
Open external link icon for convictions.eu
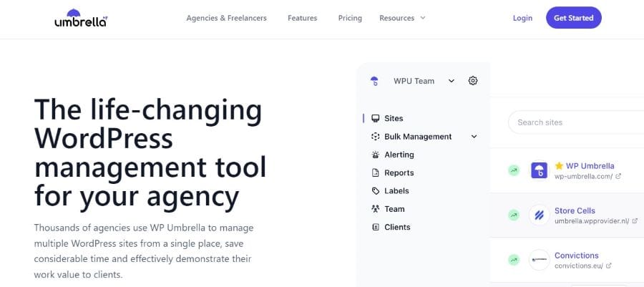tap(609, 266)
